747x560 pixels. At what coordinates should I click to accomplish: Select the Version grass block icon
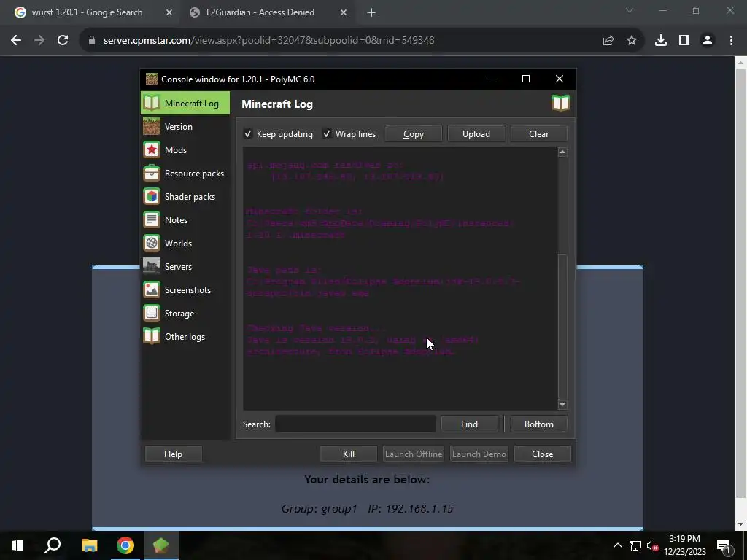152,126
